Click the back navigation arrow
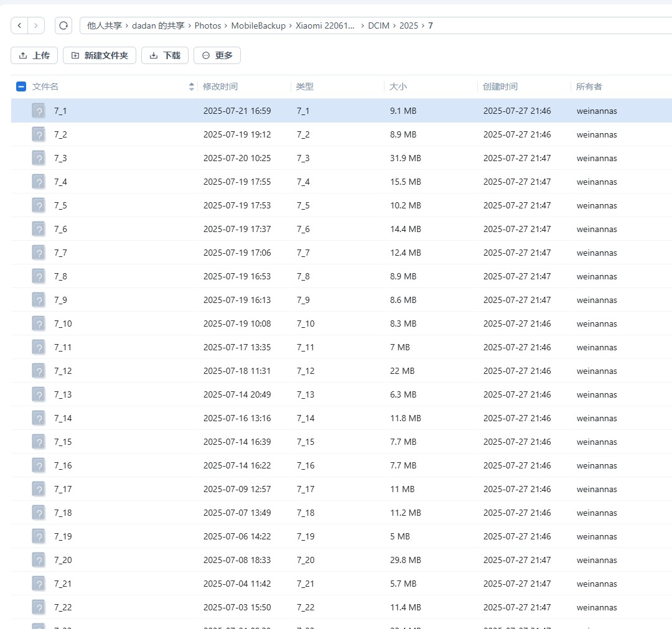The image size is (672, 629). [20, 26]
